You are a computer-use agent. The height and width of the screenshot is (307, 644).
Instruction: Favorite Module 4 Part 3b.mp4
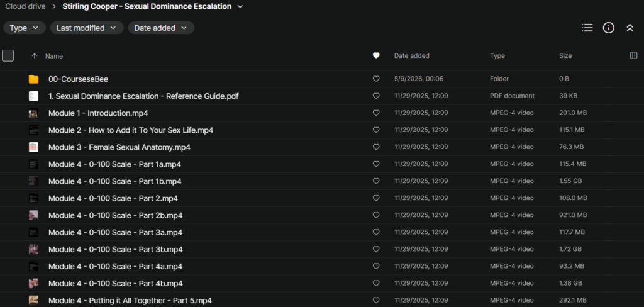376,250
